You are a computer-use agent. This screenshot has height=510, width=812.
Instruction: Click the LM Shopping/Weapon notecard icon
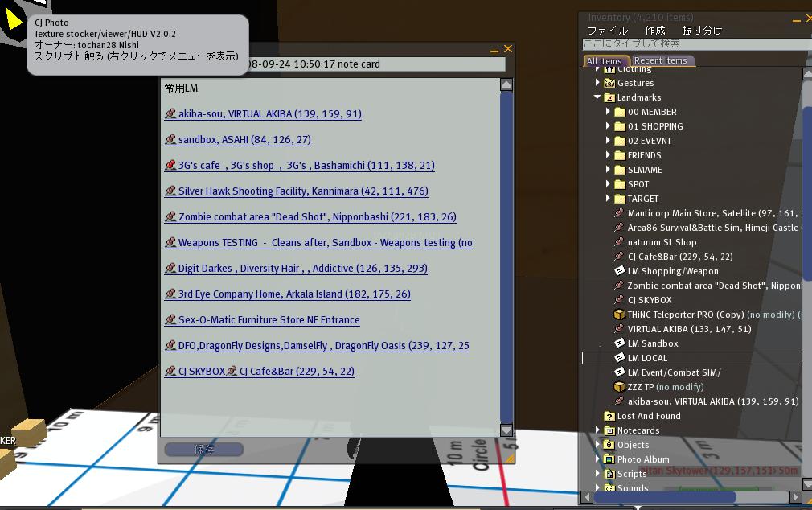point(619,270)
